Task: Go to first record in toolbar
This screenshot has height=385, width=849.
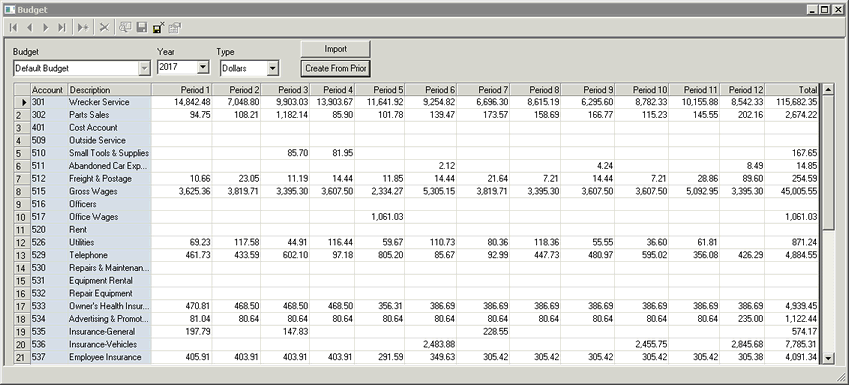Action: (14, 28)
